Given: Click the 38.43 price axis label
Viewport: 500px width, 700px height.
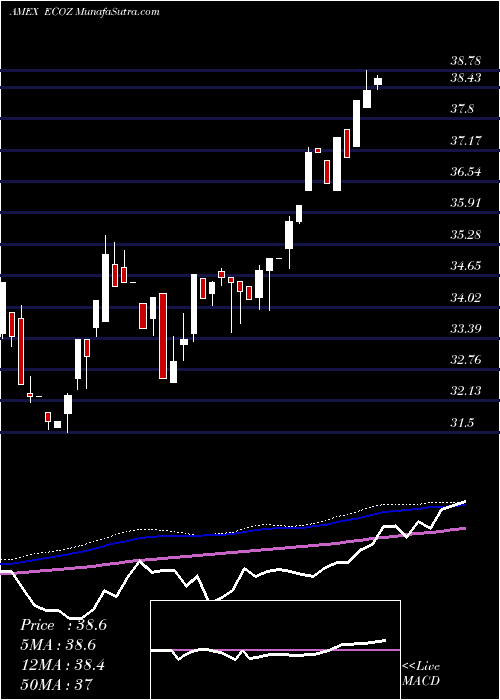Looking at the screenshot, I should tap(466, 78).
